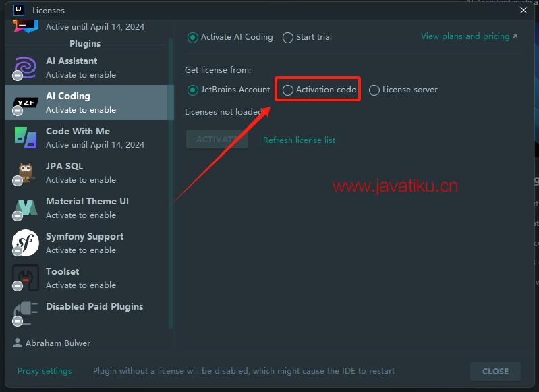Click the plugin restart warning message
The height and width of the screenshot is (392, 539).
click(x=244, y=371)
